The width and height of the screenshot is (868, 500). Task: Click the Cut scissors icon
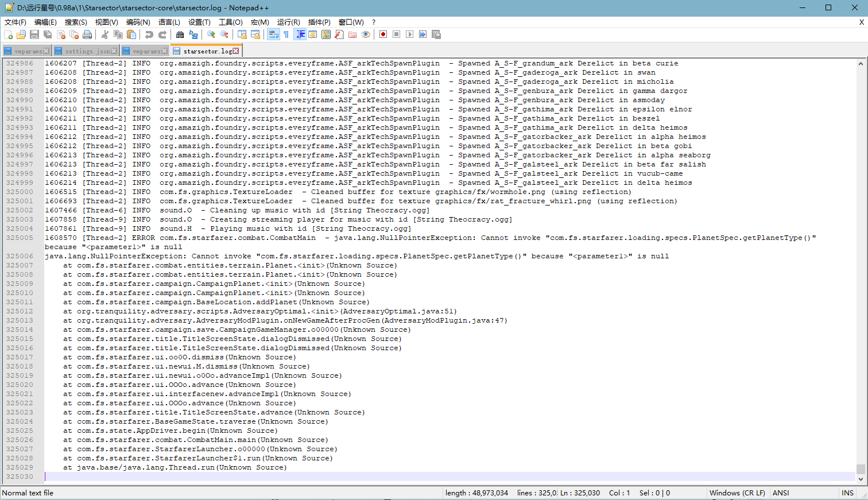point(105,34)
